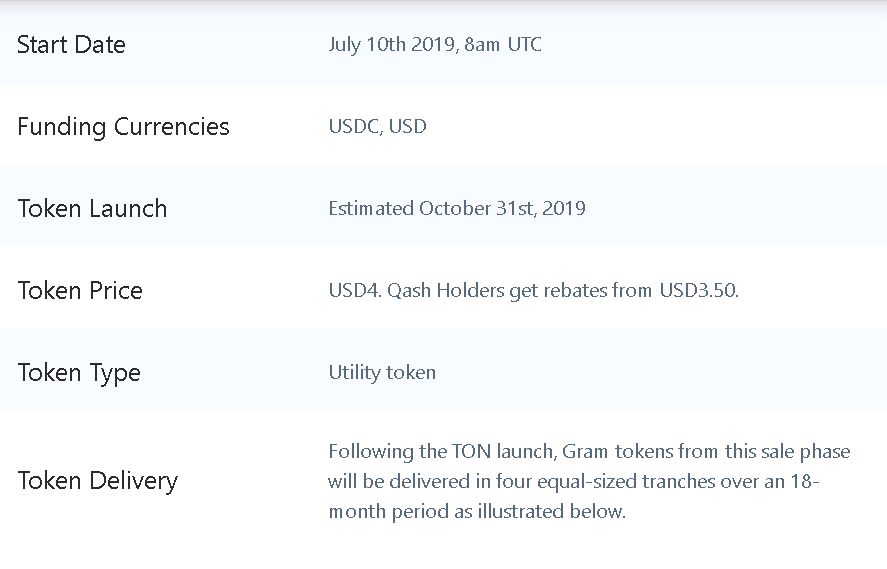Image resolution: width=887 pixels, height=569 pixels.
Task: Click the USD3.50 rebate amount
Action: 699,291
